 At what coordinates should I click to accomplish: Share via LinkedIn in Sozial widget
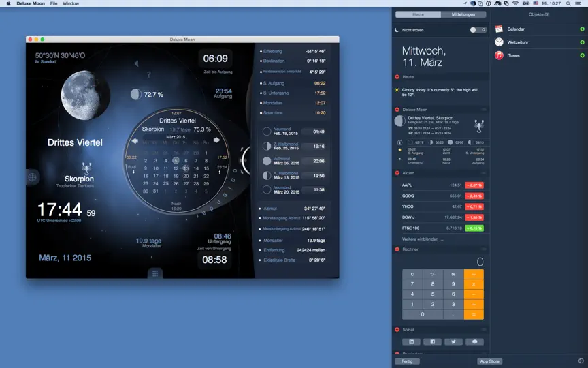tap(411, 341)
